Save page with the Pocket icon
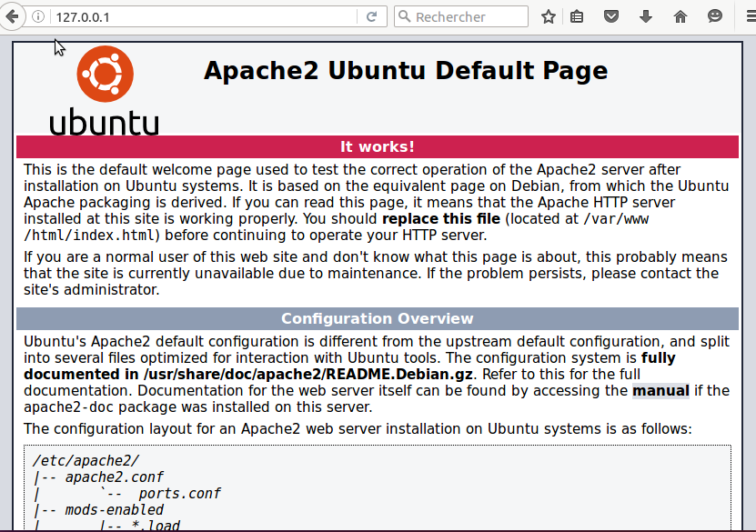The image size is (756, 532). click(612, 16)
